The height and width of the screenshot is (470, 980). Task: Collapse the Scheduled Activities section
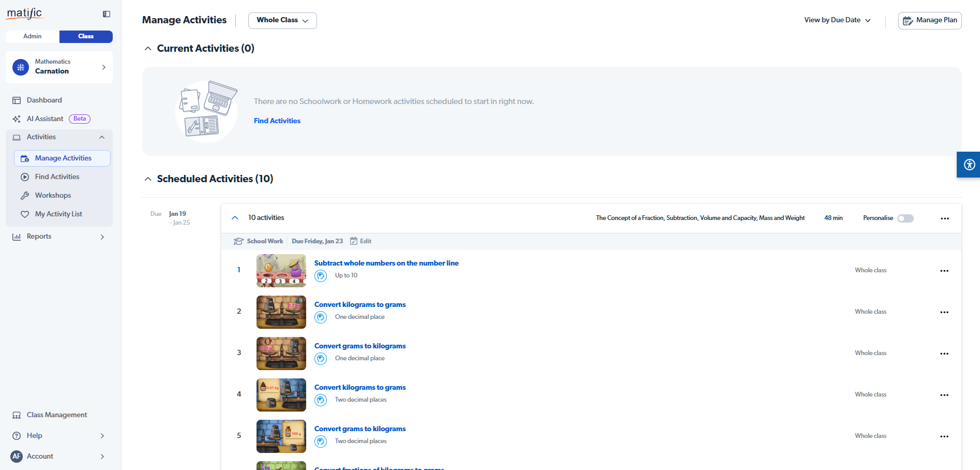click(148, 179)
